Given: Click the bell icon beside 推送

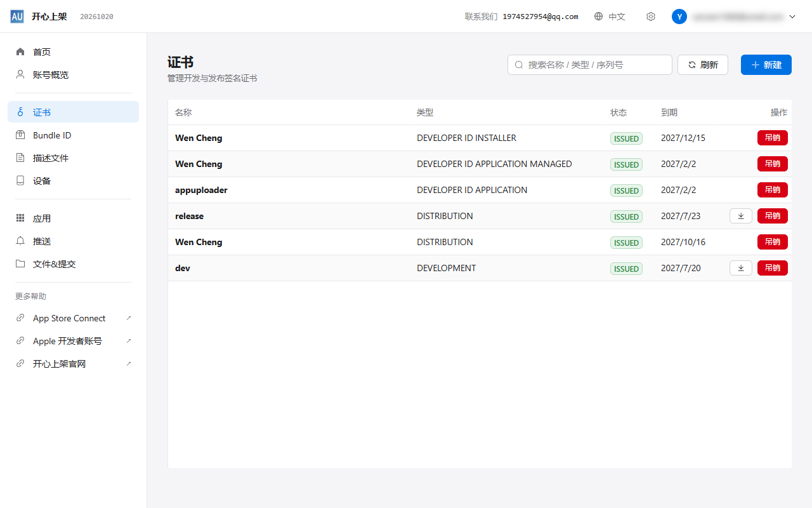Looking at the screenshot, I should point(20,241).
